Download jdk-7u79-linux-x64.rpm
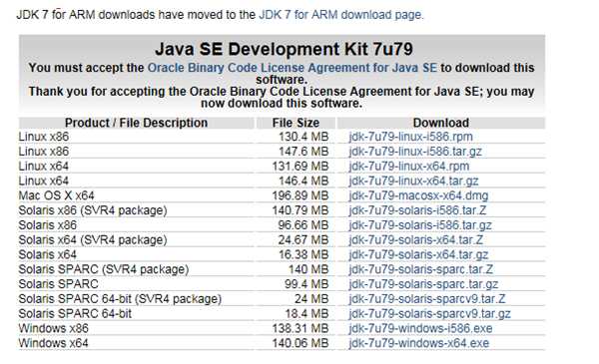599x364 pixels. [x=408, y=167]
